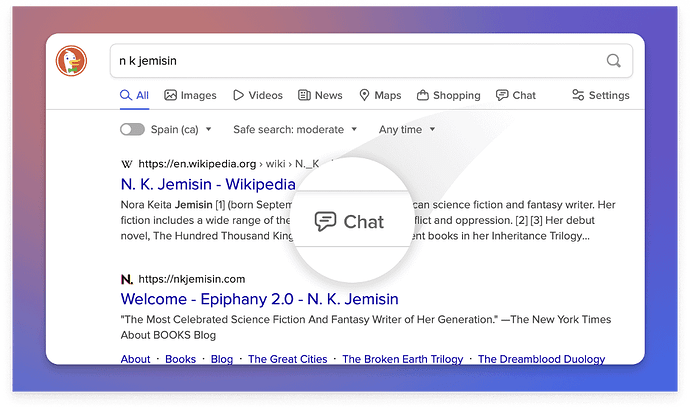The image size is (690, 411).
Task: Open the Books sitelink
Action: (180, 359)
